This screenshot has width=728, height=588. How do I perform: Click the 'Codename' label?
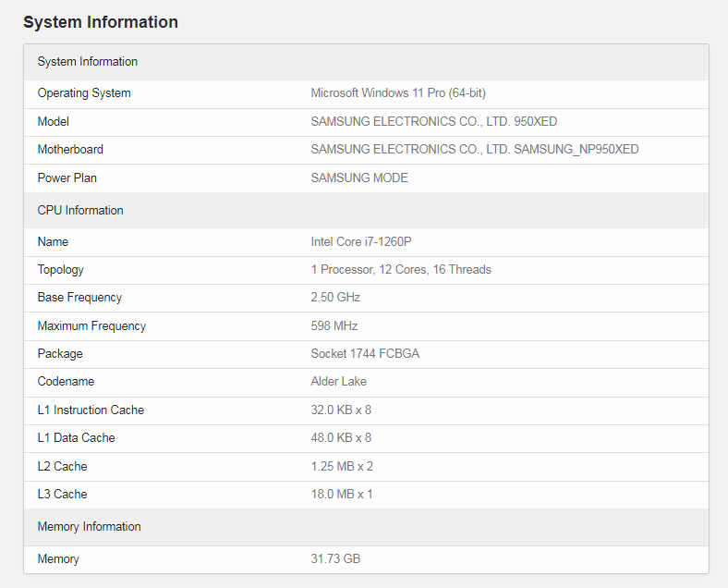(66, 382)
